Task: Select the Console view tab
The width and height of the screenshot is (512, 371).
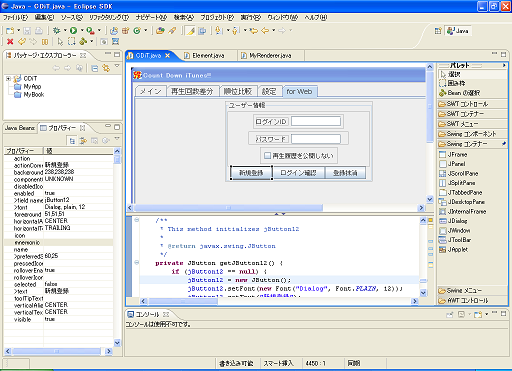Action: [x=148, y=314]
